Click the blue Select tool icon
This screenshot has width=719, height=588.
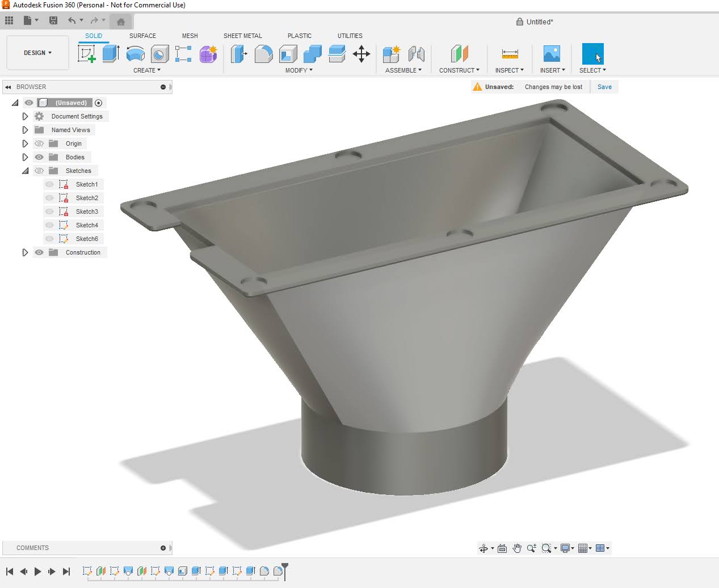[x=592, y=54]
